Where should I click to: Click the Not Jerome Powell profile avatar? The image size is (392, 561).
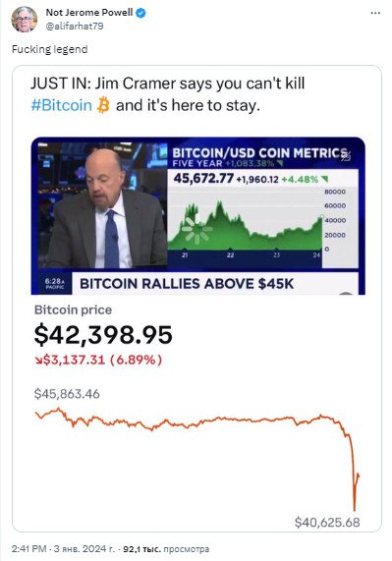click(x=25, y=20)
